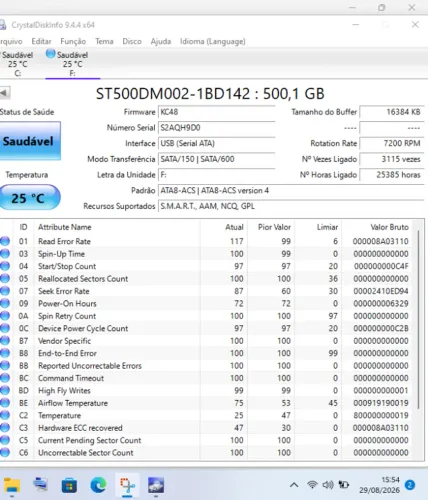
Task: Click status icon of End-to-End Error row
Action: pos(5,353)
